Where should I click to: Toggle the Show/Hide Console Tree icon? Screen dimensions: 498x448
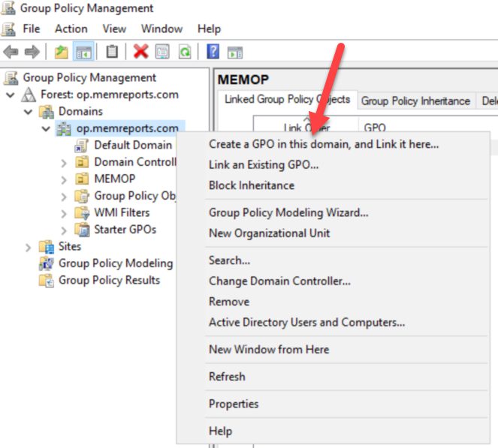(x=83, y=52)
